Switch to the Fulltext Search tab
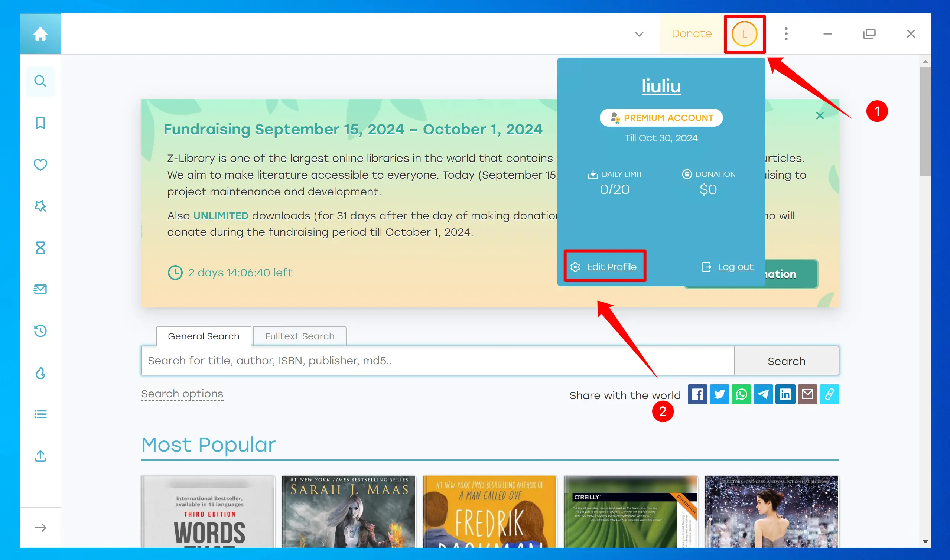 300,336
